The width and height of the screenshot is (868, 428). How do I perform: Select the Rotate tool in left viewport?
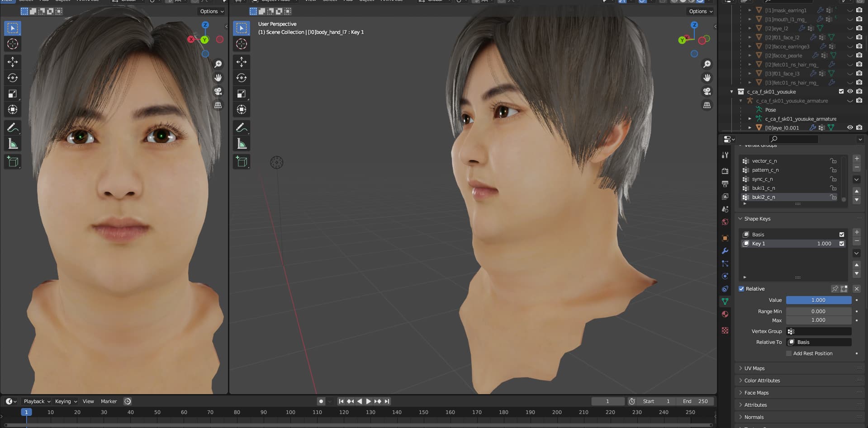13,78
